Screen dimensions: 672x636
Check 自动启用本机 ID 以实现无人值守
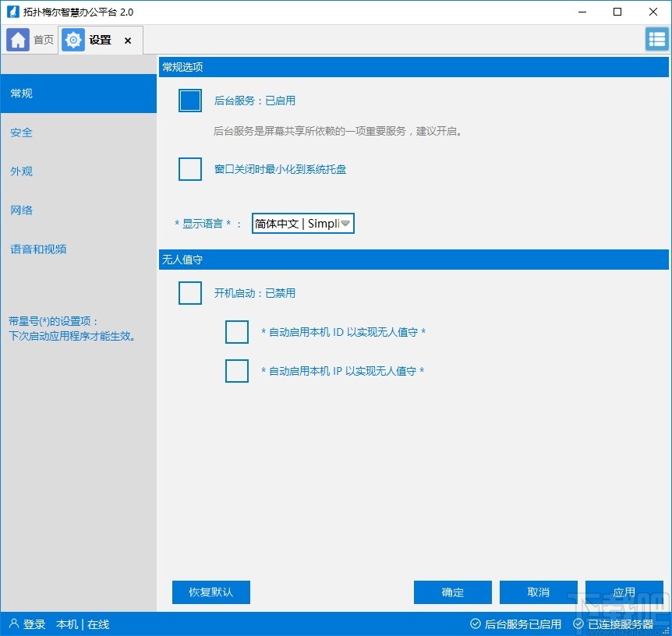point(236,332)
